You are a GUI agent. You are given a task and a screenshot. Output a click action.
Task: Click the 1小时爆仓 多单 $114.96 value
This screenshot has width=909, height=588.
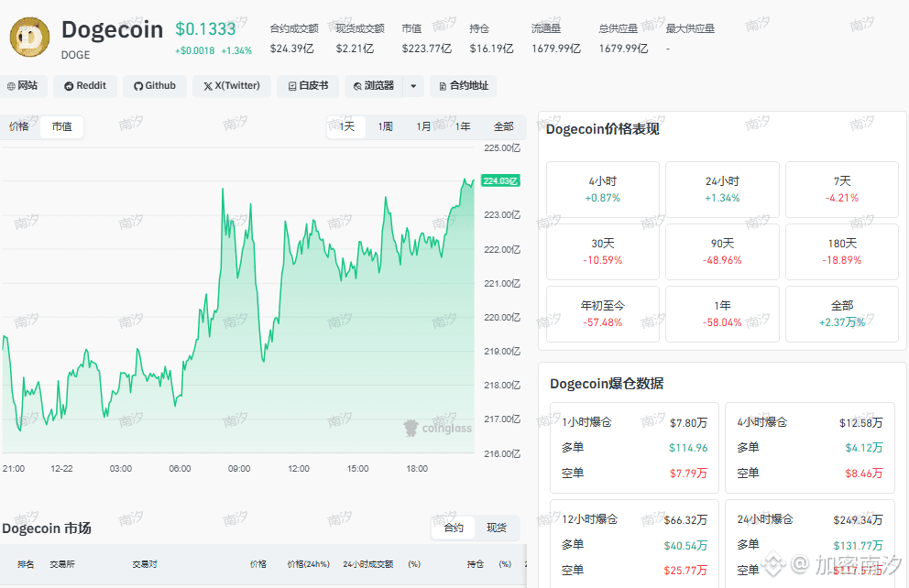coord(688,448)
